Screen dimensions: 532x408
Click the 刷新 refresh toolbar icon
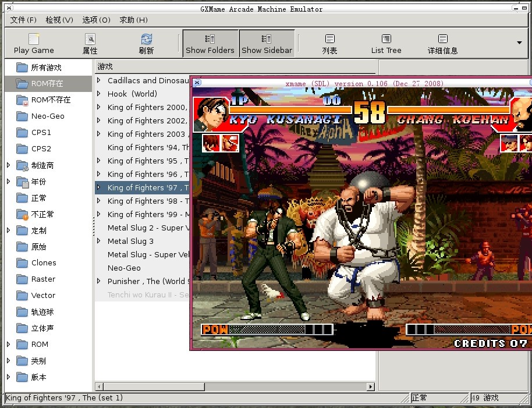(x=146, y=39)
